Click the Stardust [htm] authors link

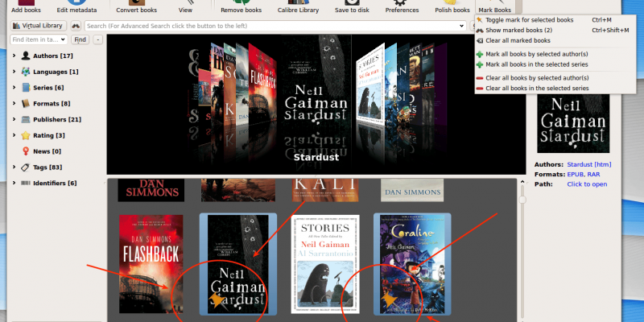point(589,164)
